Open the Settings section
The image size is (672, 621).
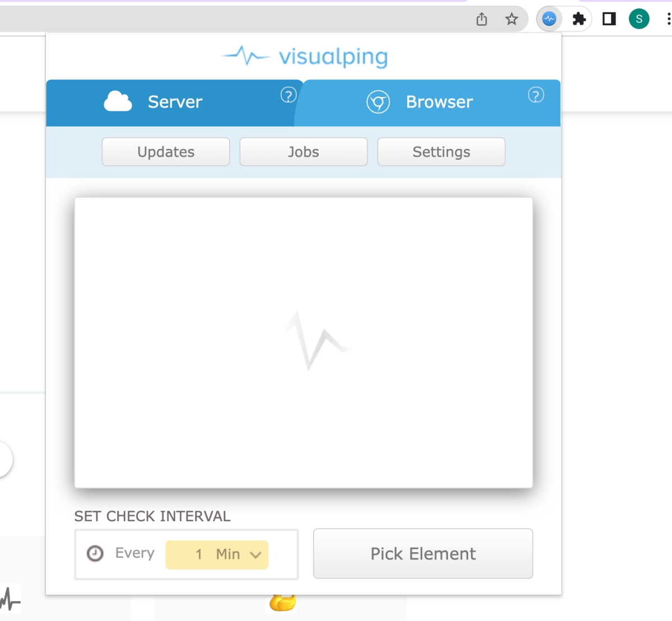441,152
